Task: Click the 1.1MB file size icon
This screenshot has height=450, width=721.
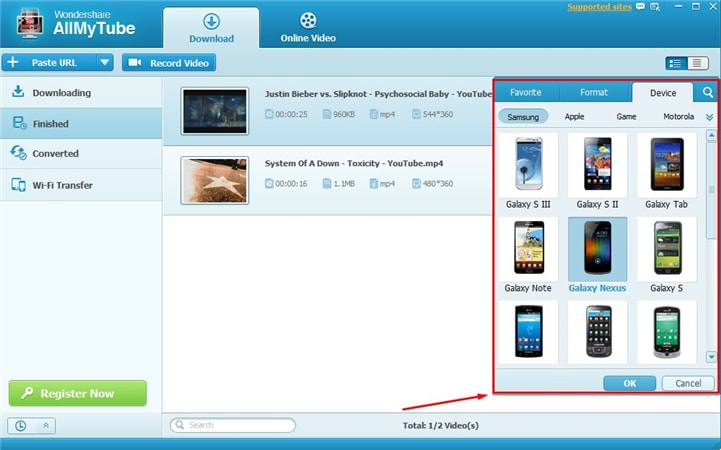Action: tap(327, 183)
